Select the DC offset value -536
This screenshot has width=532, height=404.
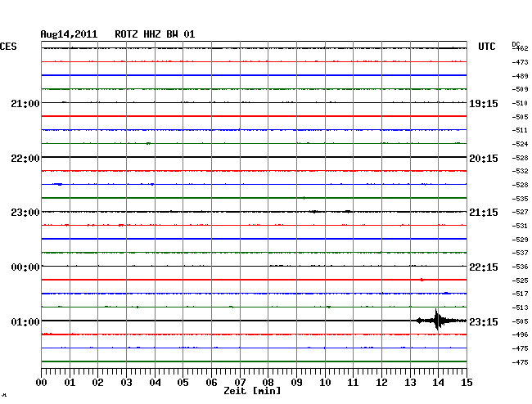tap(520, 267)
